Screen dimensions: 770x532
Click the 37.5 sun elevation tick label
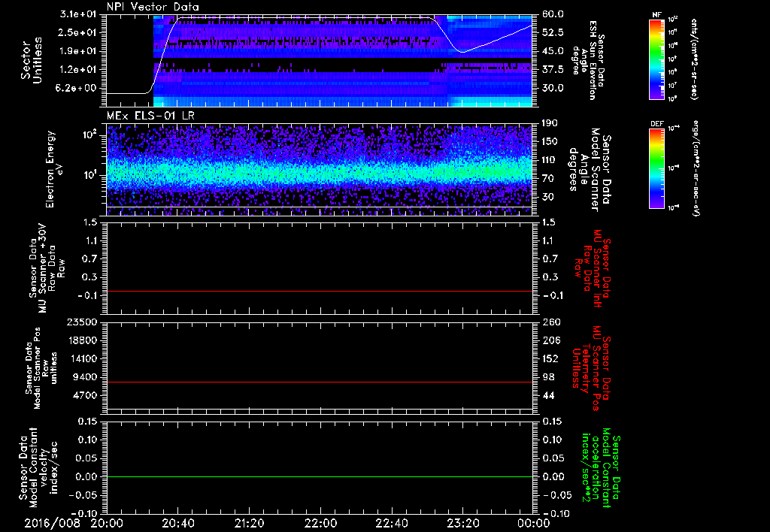coord(553,70)
